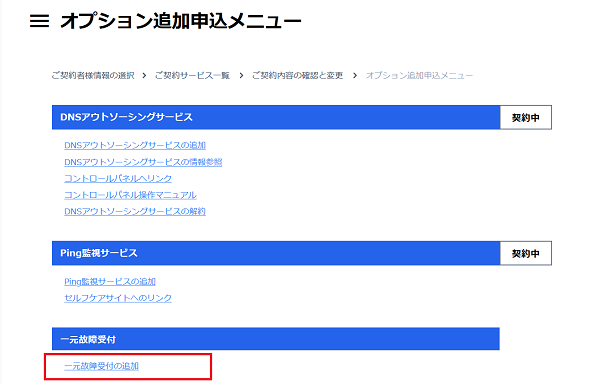This screenshot has width=600, height=384.
Task: Navigate to ご契約内容の確認と変更 breadcrumb
Action: [297, 75]
